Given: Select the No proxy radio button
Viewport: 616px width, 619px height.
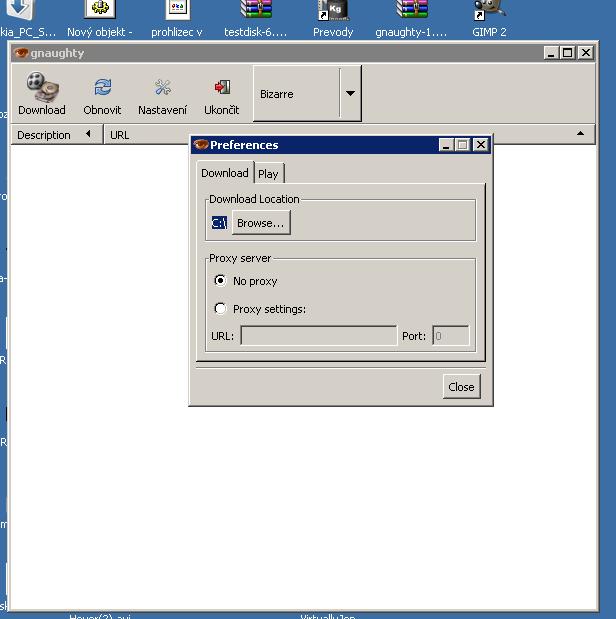Looking at the screenshot, I should pyautogui.click(x=221, y=281).
